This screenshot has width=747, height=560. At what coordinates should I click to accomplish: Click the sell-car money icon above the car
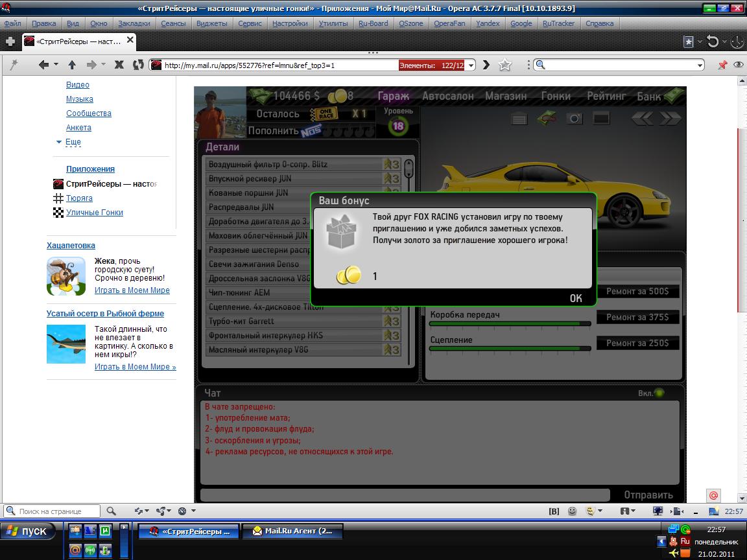[547, 118]
